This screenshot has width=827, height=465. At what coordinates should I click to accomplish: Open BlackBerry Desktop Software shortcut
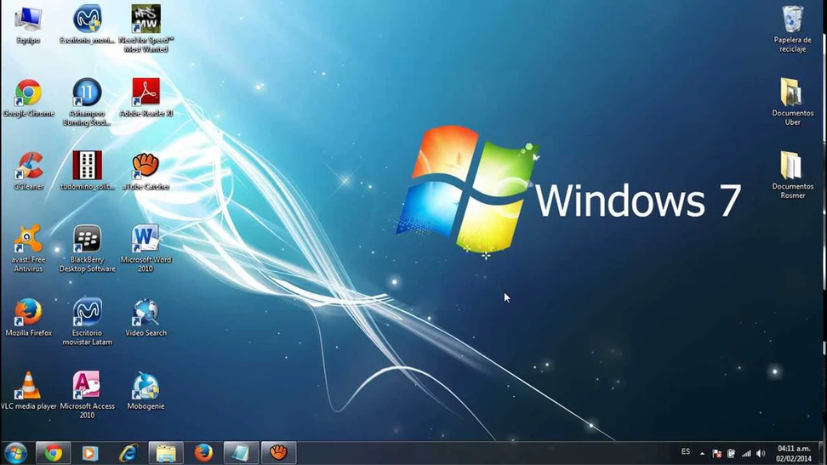click(x=87, y=239)
